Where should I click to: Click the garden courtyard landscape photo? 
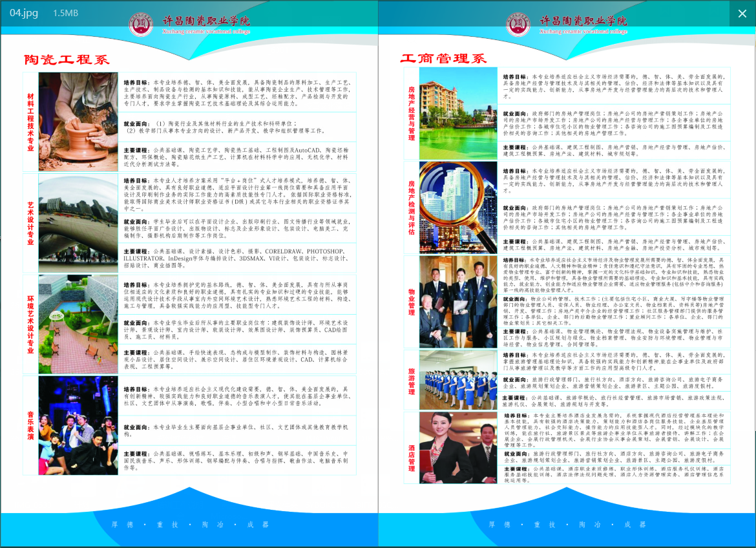coord(78,324)
